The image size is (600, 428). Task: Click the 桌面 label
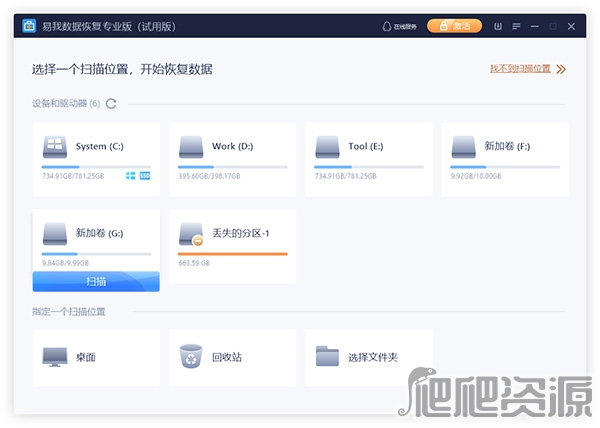(x=86, y=357)
